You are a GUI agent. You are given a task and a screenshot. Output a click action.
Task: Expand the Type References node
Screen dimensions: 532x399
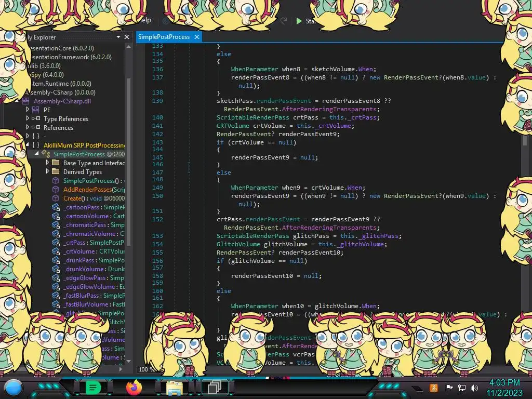coord(28,118)
